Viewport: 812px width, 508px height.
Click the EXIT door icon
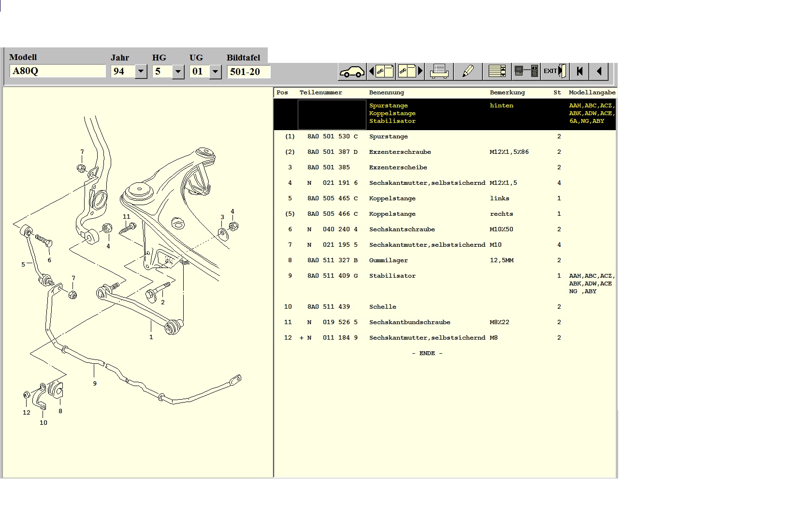tap(554, 72)
